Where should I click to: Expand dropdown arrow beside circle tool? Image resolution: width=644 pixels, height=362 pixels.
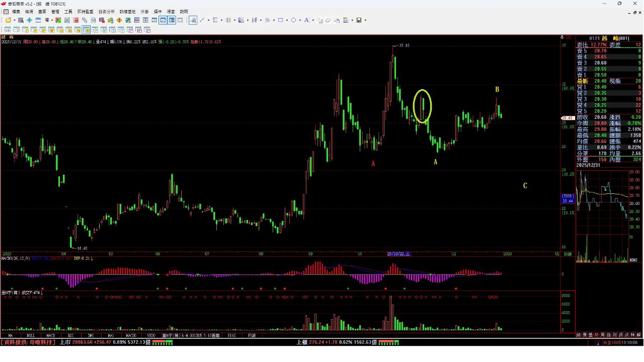300,20
